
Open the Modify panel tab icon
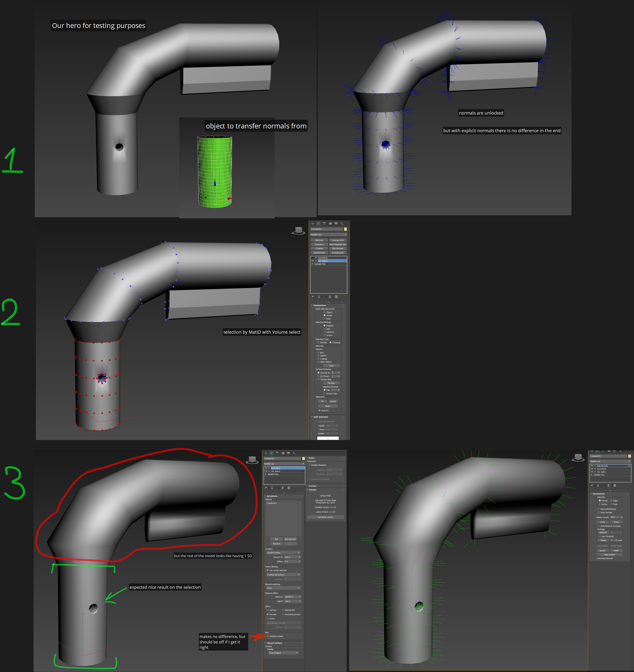tap(318, 223)
